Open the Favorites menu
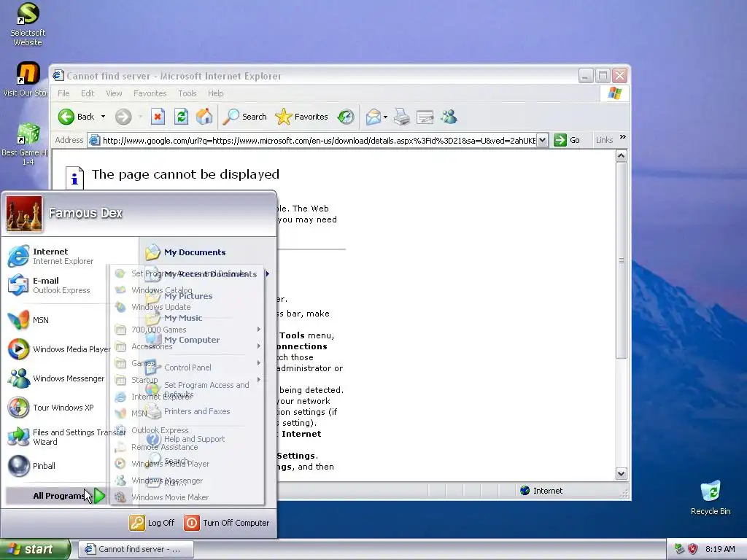 pyautogui.click(x=150, y=93)
